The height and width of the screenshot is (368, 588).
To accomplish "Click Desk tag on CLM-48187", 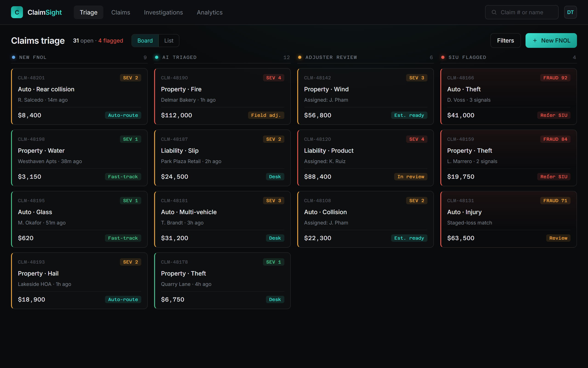I will point(275,177).
